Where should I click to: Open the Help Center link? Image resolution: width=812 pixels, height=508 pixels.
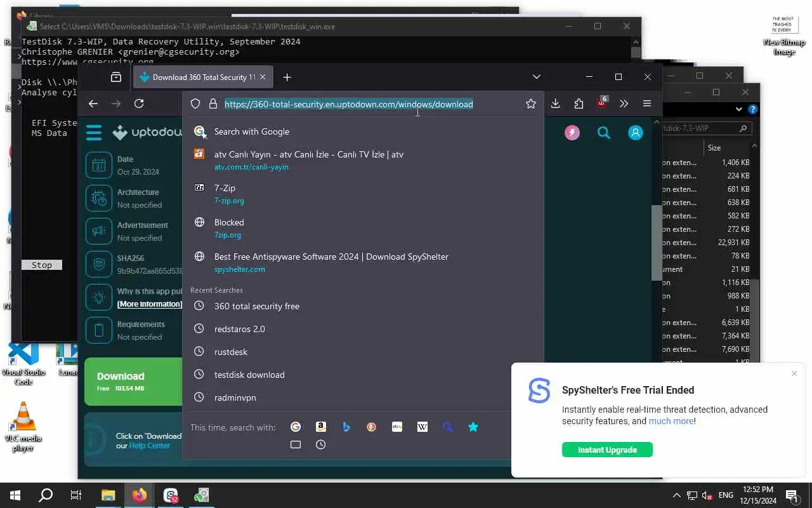[150, 446]
